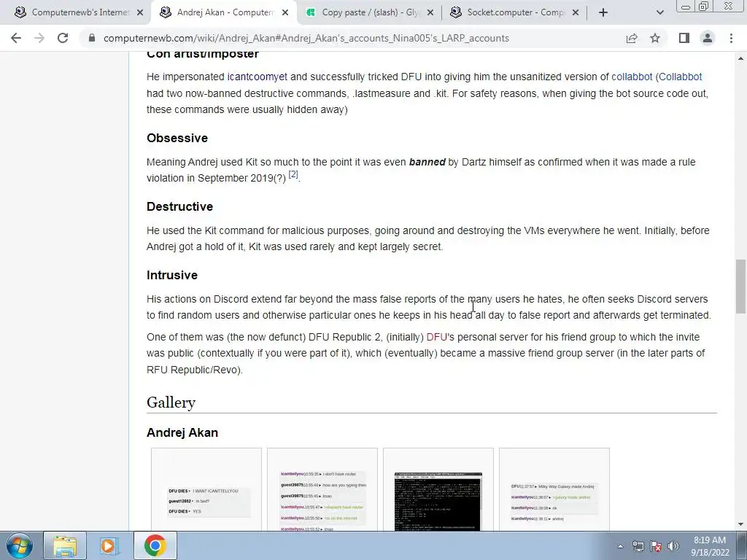Open the Chrome profile menu
Image resolution: width=747 pixels, height=560 pixels.
coord(708,38)
